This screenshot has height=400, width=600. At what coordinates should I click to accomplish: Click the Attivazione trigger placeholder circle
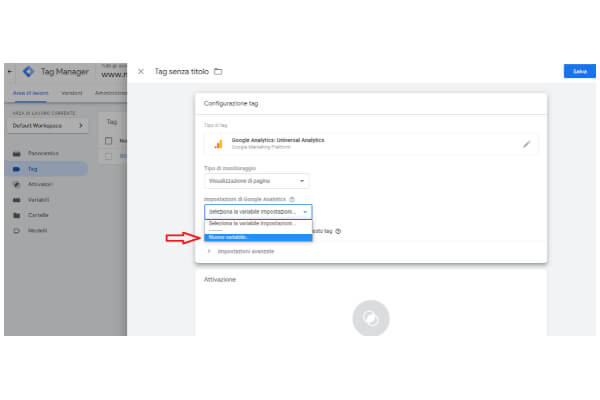point(371,318)
